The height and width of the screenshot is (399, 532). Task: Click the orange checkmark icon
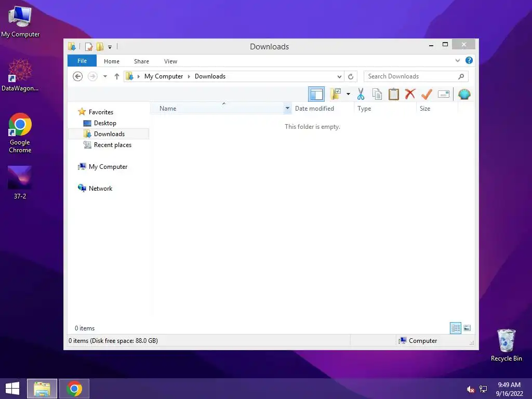coord(427,94)
